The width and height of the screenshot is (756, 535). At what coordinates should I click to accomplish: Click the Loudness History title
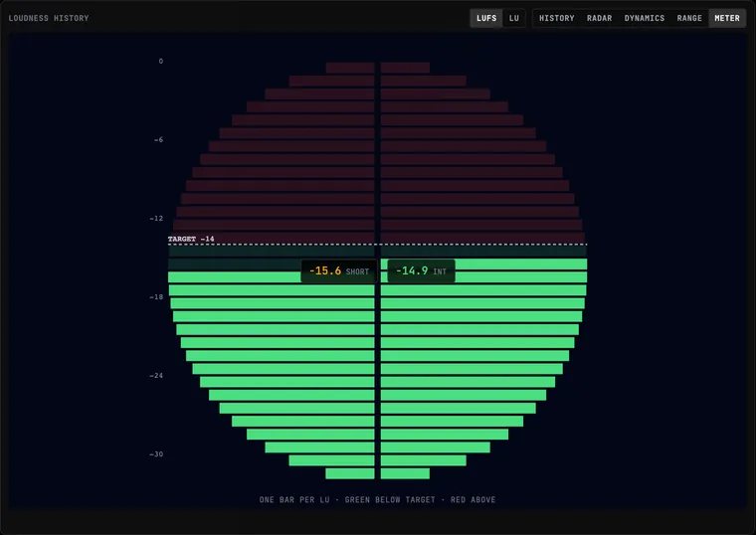point(49,18)
